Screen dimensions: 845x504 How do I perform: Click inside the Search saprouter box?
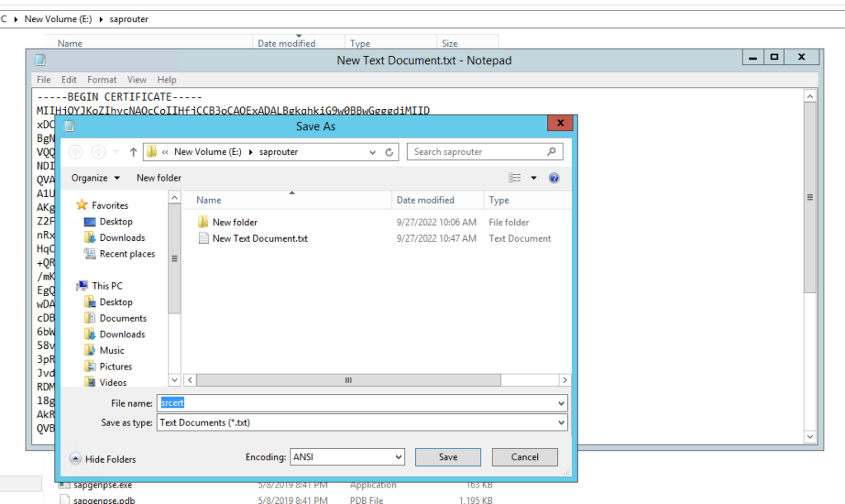pos(483,151)
